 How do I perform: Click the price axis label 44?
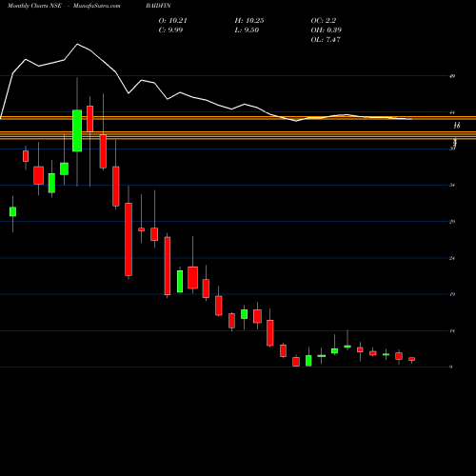452,112
